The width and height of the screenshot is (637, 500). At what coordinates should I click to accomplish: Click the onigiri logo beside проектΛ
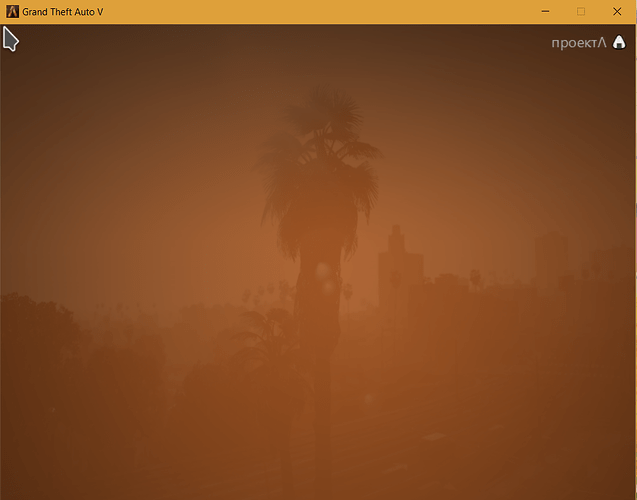(619, 42)
